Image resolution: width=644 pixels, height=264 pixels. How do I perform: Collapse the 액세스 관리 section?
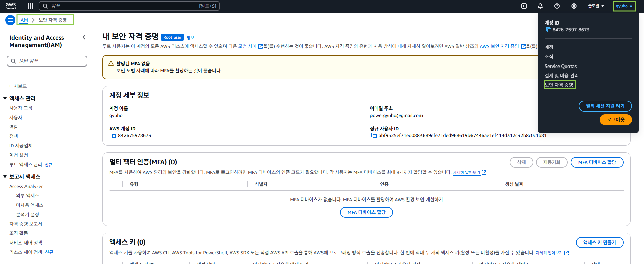coord(5,98)
